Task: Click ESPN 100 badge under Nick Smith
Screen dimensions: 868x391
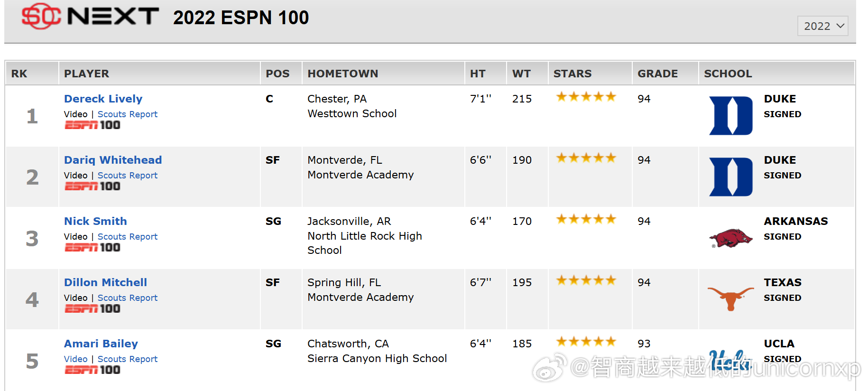Action: click(x=92, y=248)
